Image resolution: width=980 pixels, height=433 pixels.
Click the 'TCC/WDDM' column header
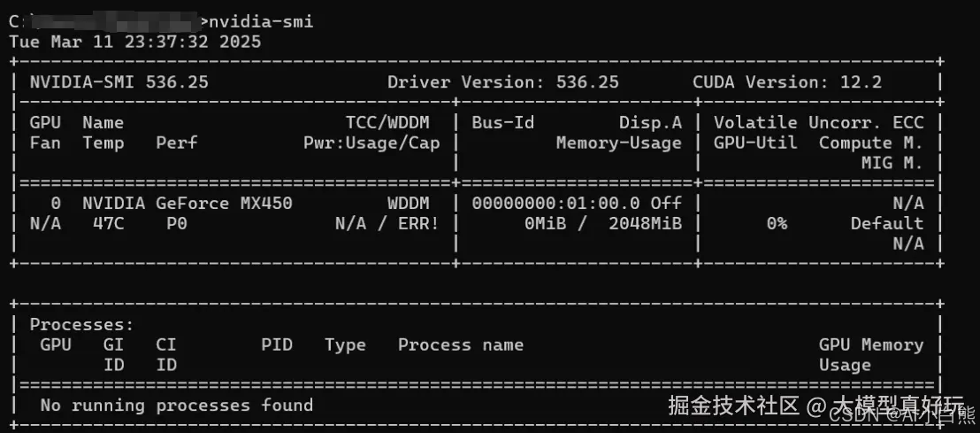[387, 123]
